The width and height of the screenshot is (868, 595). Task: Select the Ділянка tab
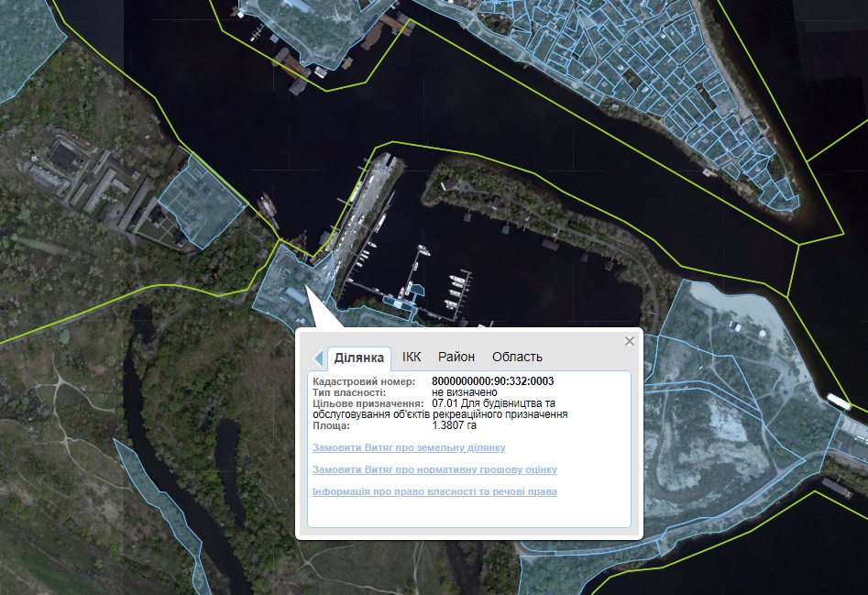tap(358, 358)
